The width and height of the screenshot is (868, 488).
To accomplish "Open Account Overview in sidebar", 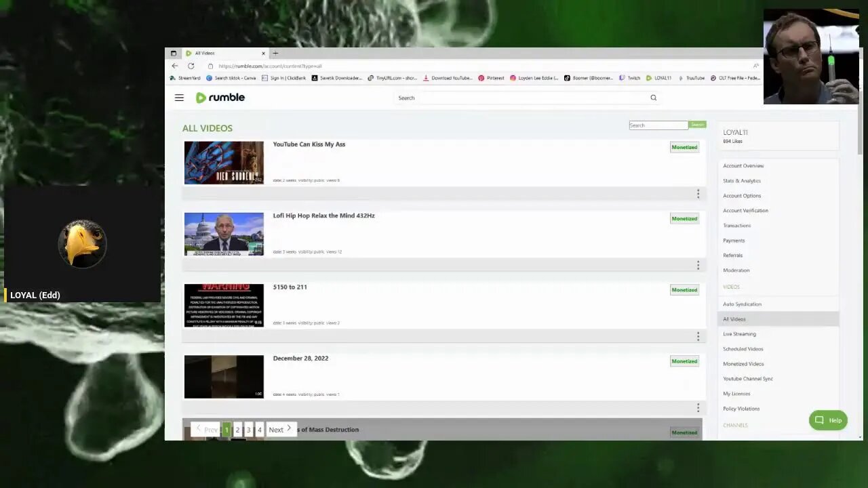I will (743, 165).
